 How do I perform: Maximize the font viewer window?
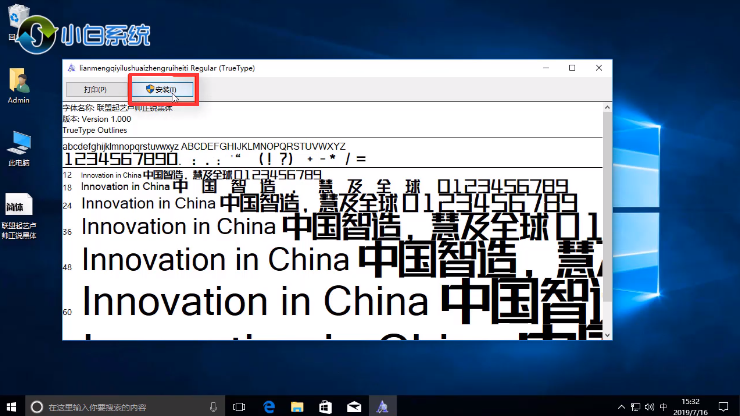pyautogui.click(x=572, y=68)
